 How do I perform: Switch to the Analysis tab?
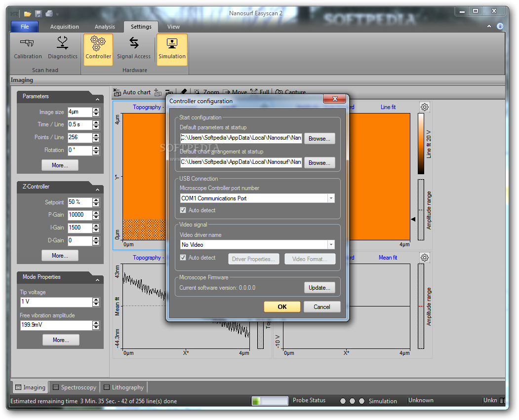click(105, 27)
